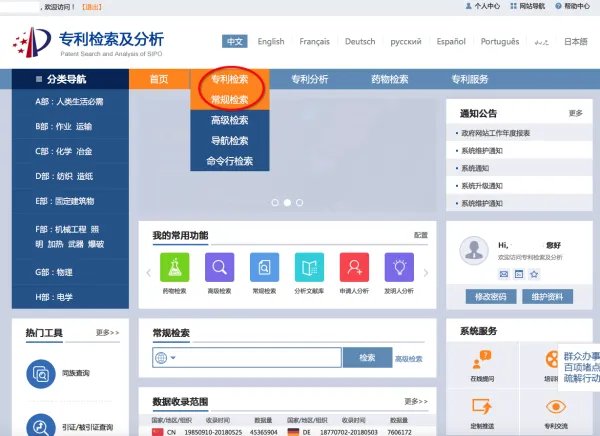Switch language to Português
The image size is (600, 436).
pos(500,41)
